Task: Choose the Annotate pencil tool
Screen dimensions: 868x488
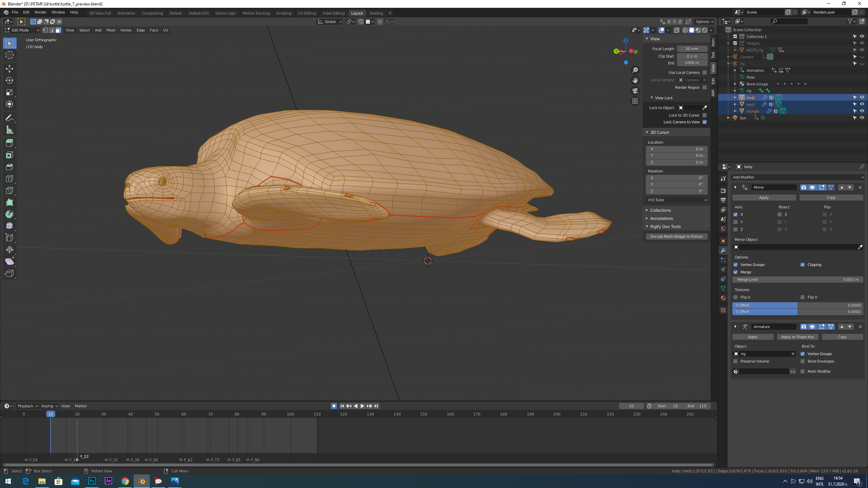Action: 9,118
